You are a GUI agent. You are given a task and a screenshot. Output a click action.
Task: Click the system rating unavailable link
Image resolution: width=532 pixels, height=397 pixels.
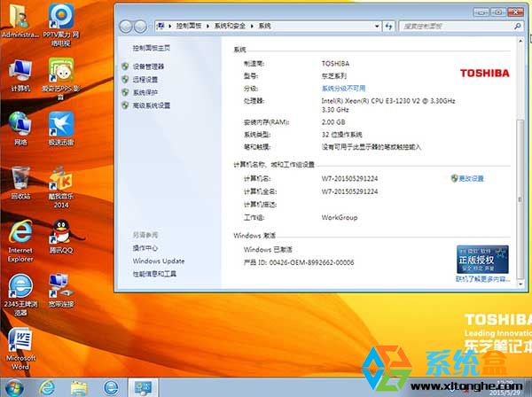click(343, 89)
